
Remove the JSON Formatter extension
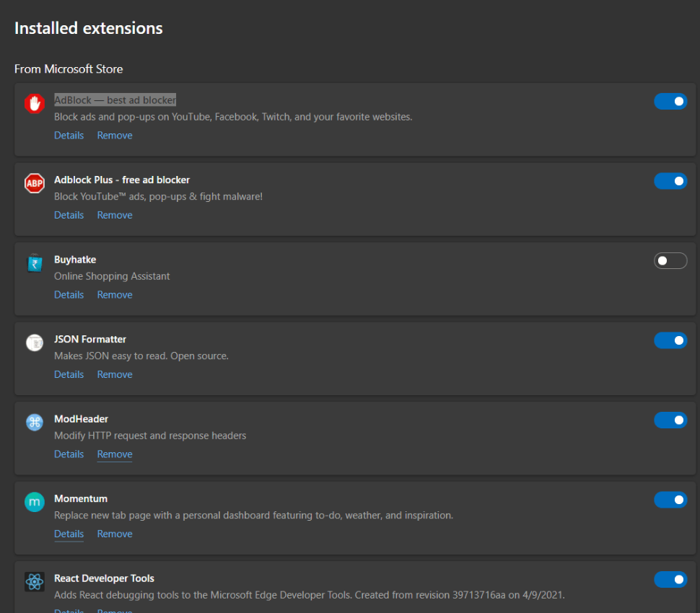(x=115, y=374)
